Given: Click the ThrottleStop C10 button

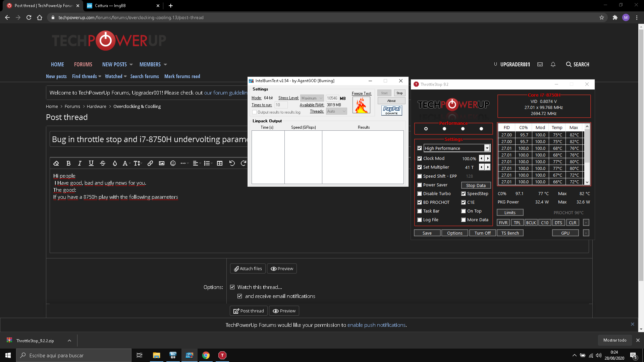Looking at the screenshot, I should pyautogui.click(x=544, y=222).
